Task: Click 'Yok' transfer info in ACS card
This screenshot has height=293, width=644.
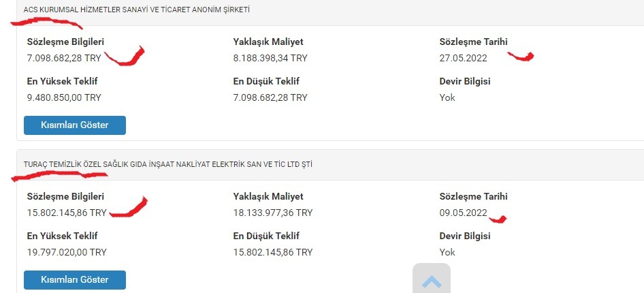Action: pyautogui.click(x=447, y=98)
